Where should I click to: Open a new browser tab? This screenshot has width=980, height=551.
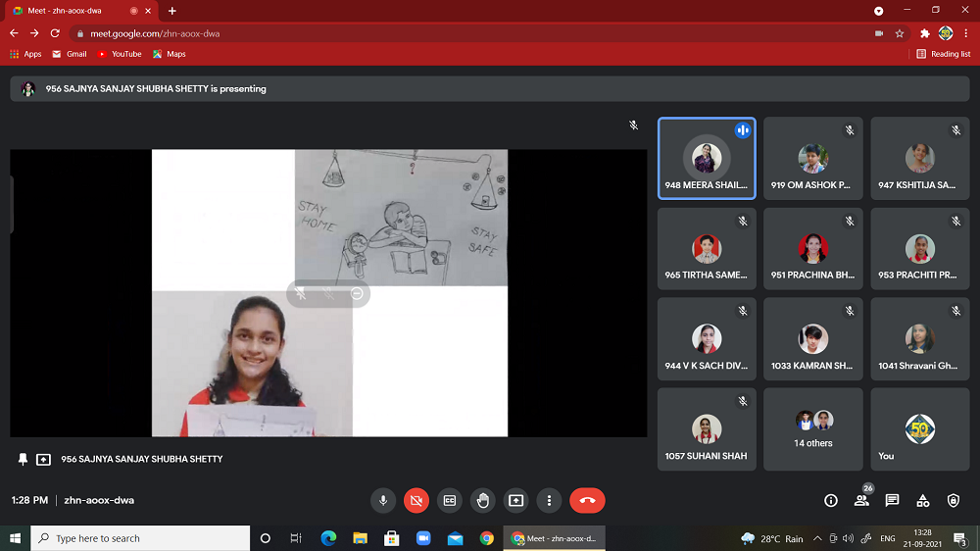point(172,11)
